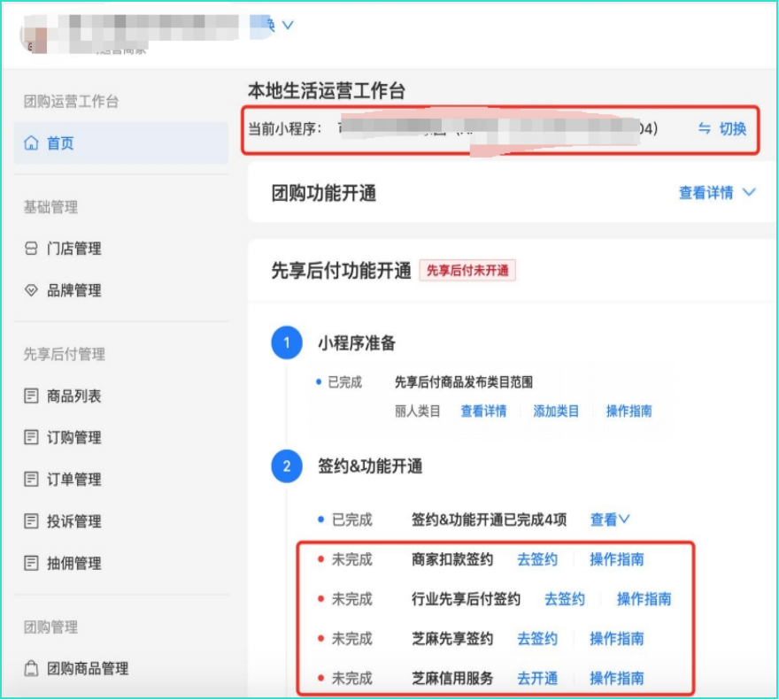The height and width of the screenshot is (700, 779).
Task: Open the account dropdown chevron at top
Action: tap(287, 26)
